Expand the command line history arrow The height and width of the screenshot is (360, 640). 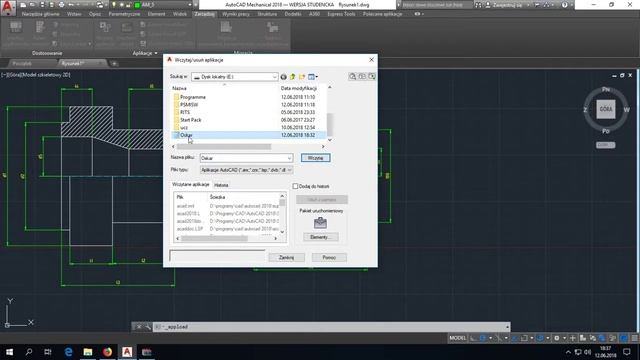coord(507,327)
